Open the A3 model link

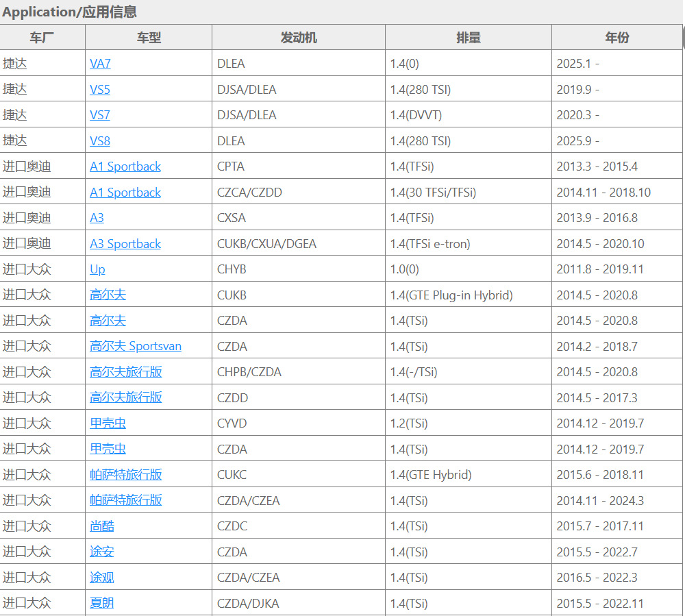97,218
